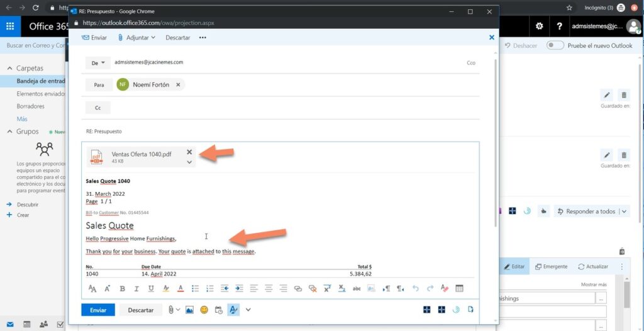
Task: Open the Adjuntar dropdown menu
Action: pyautogui.click(x=136, y=38)
